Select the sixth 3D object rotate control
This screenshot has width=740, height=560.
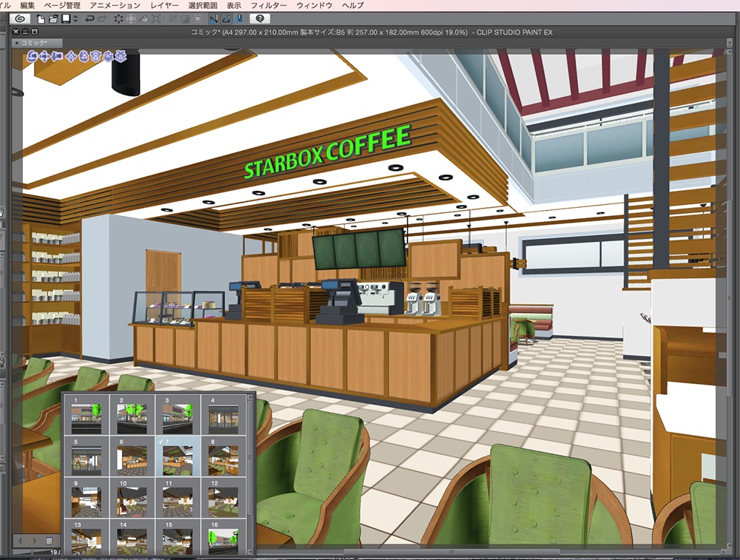point(95,56)
